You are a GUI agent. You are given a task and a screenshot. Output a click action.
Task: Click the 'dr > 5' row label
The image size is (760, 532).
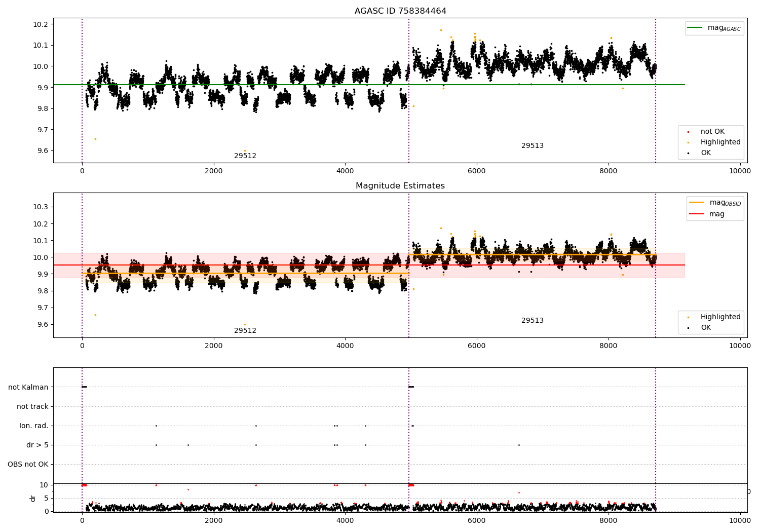pos(37,445)
